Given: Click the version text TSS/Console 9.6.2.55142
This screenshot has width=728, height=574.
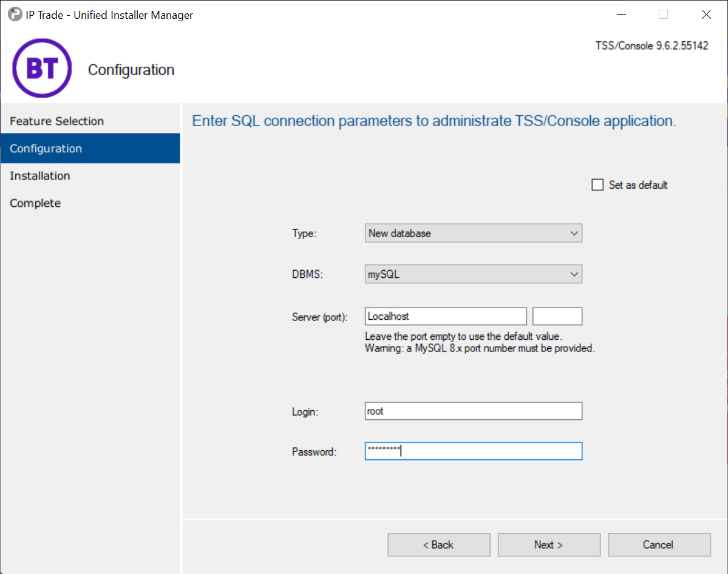Looking at the screenshot, I should pos(651,46).
